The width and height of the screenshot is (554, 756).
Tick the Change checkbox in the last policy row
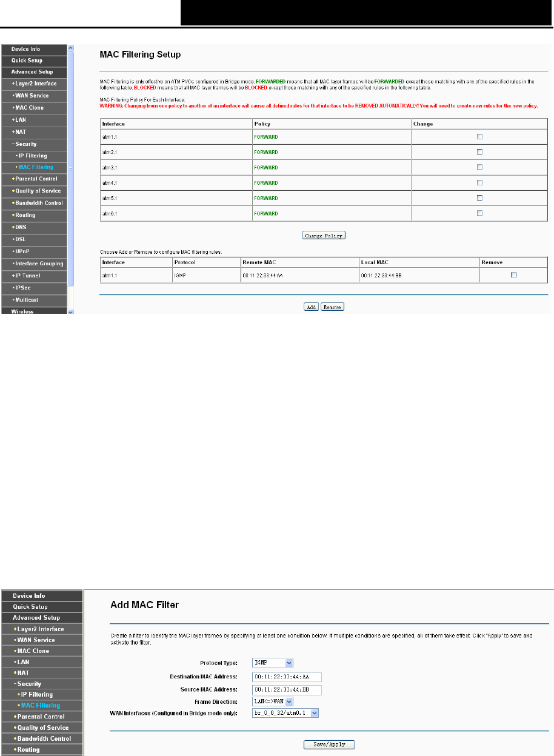tap(480, 213)
